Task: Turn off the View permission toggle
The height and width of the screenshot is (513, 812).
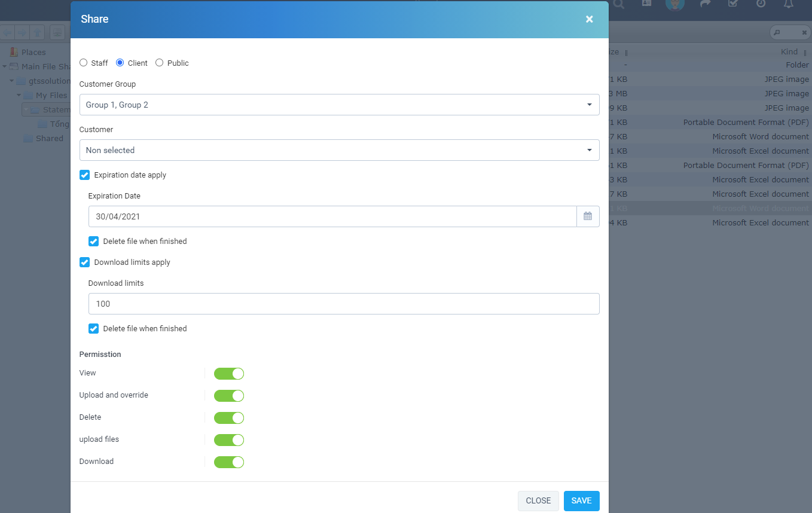Action: 229,374
